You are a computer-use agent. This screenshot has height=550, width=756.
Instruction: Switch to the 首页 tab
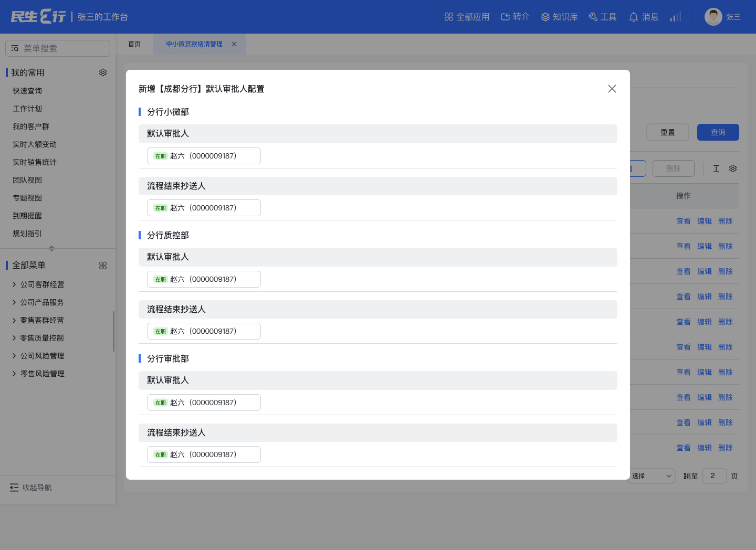click(x=134, y=44)
